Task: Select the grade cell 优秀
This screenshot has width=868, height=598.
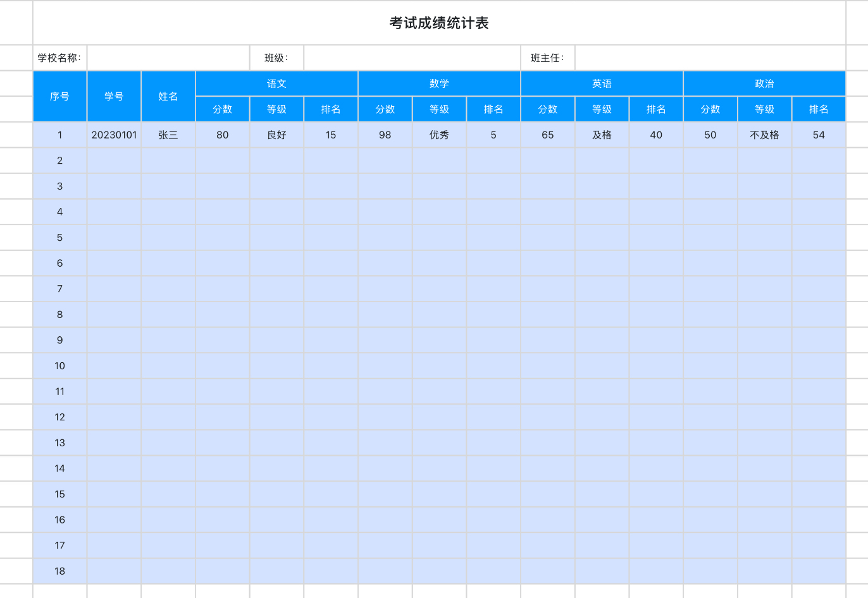Action: (439, 135)
